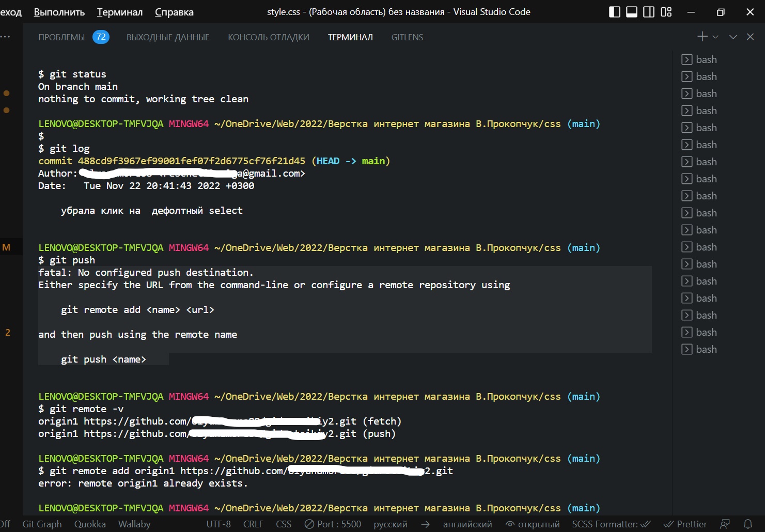Close the terminal panel
The width and height of the screenshot is (765, 532).
(750, 37)
